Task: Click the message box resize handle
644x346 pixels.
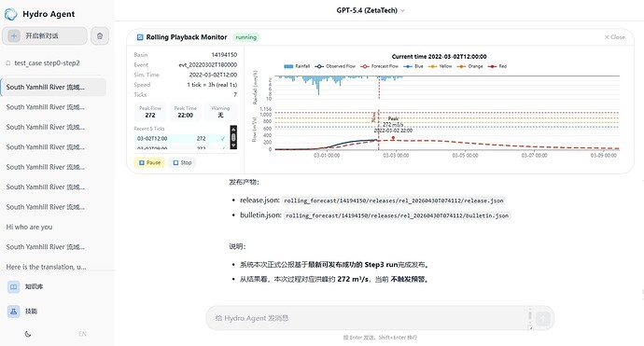Action: [x=530, y=327]
